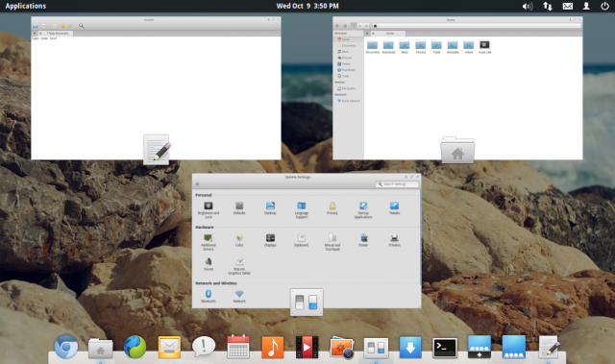Screen dimensions: 615x364
Task: Open Tweaks settings pane
Action: point(394,208)
